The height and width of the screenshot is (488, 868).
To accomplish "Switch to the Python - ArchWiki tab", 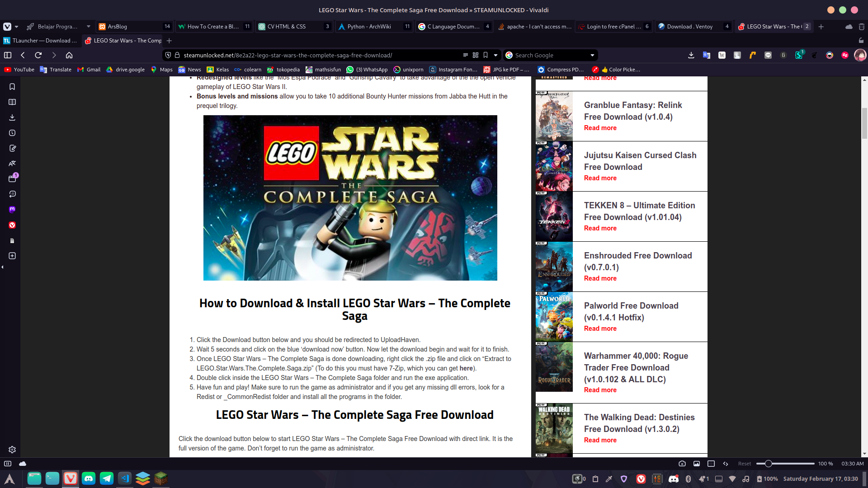I will [x=374, y=27].
